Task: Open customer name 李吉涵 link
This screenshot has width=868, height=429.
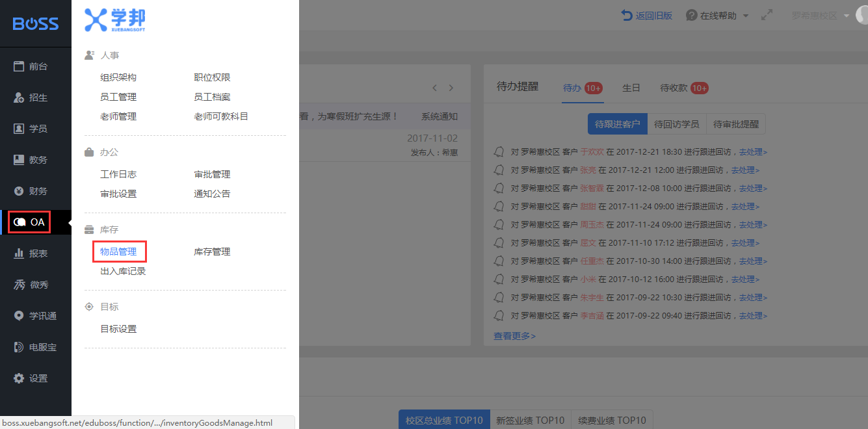Action: click(x=592, y=316)
